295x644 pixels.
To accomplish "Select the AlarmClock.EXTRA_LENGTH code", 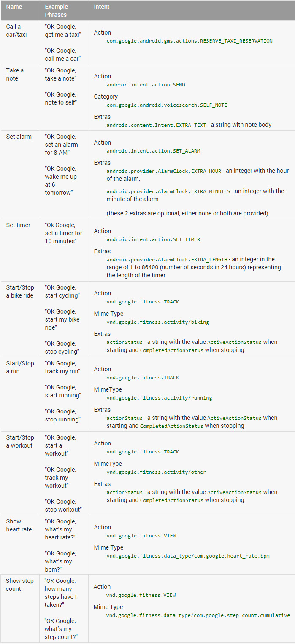I will click(x=167, y=260).
